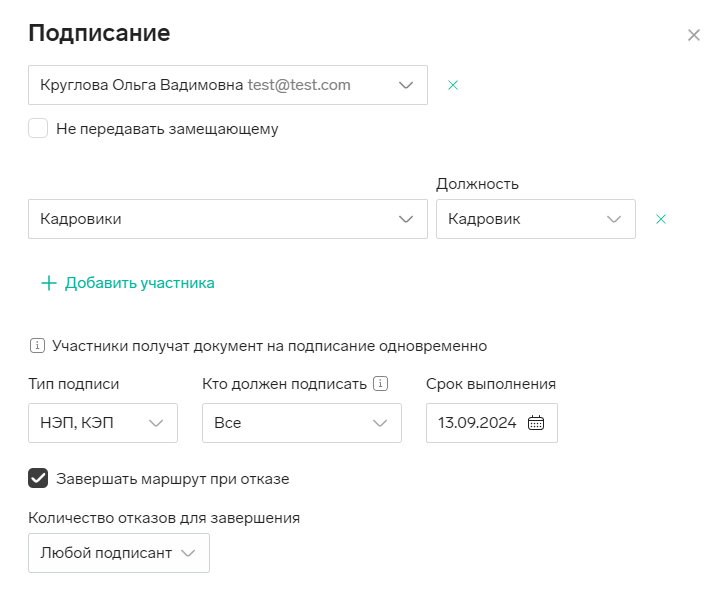The image size is (716, 601).
Task: Open the Кадровики group dropdown
Action: [x=405, y=219]
